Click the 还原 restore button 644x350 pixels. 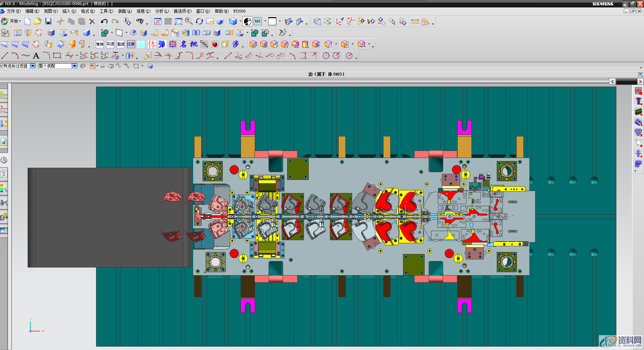(131, 44)
